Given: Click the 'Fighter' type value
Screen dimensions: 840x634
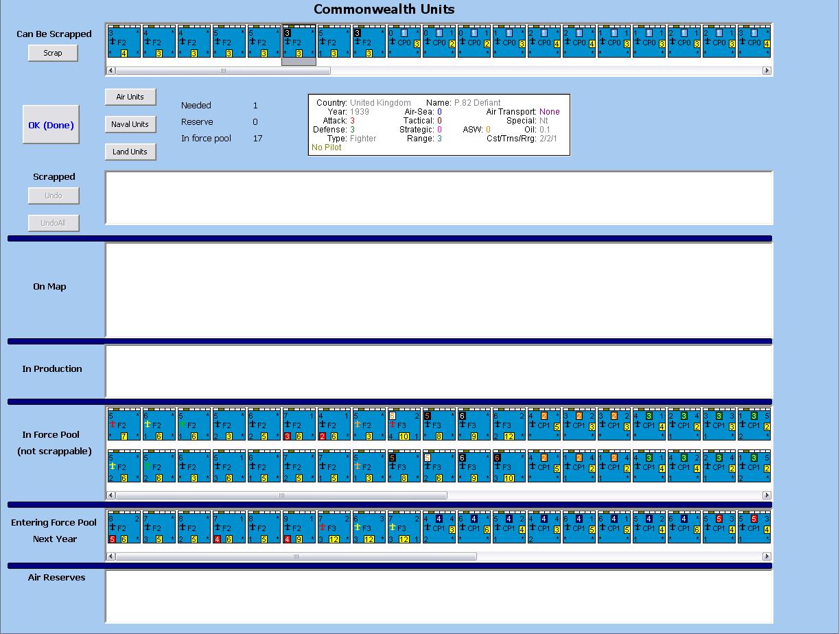Looking at the screenshot, I should click(363, 139).
